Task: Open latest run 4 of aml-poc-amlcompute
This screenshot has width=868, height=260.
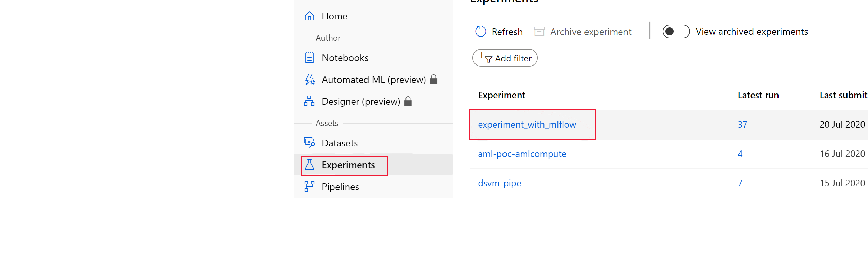Action: click(740, 154)
